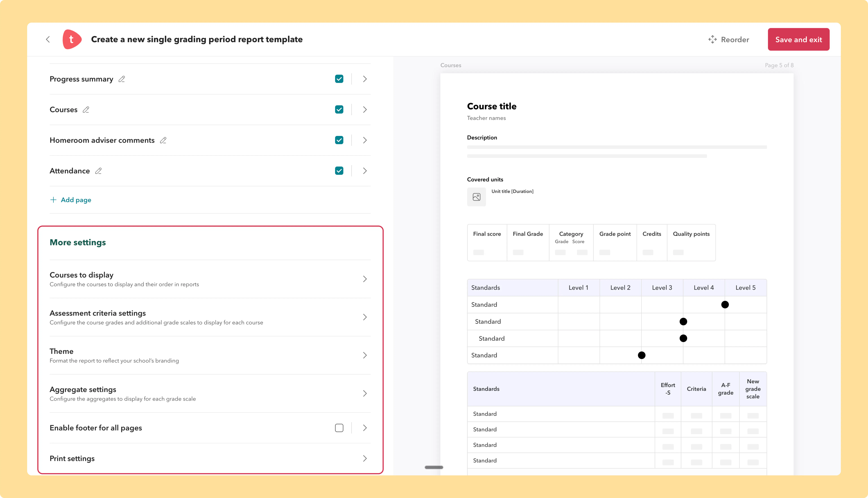Open the Theme settings chevron
This screenshot has height=498, width=868.
tap(365, 355)
